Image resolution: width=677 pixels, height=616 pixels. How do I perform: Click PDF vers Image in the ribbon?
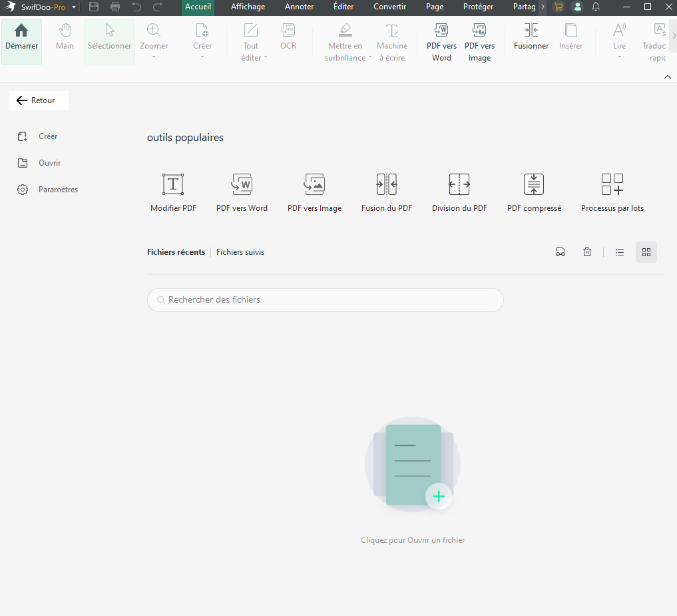[x=479, y=43]
